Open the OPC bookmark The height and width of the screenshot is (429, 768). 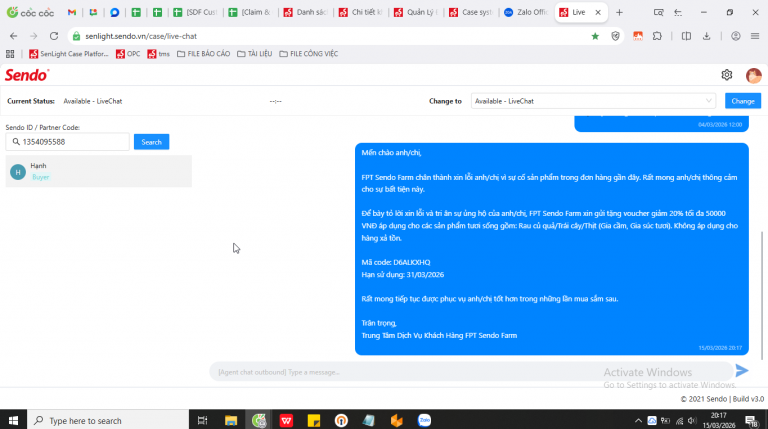(128, 54)
